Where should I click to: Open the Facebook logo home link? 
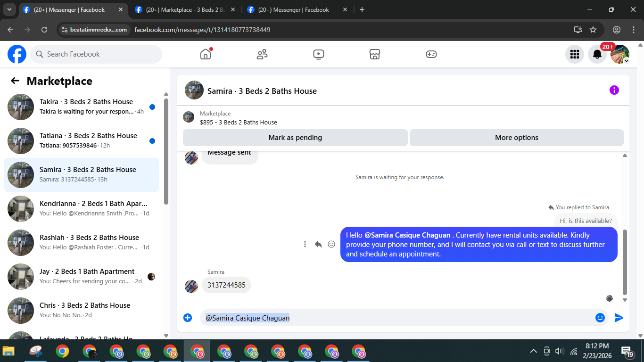[17, 54]
